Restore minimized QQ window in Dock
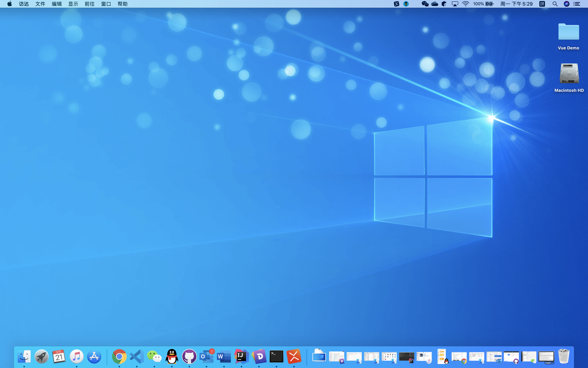Screen dimensions: 588x368 [x=442, y=357]
